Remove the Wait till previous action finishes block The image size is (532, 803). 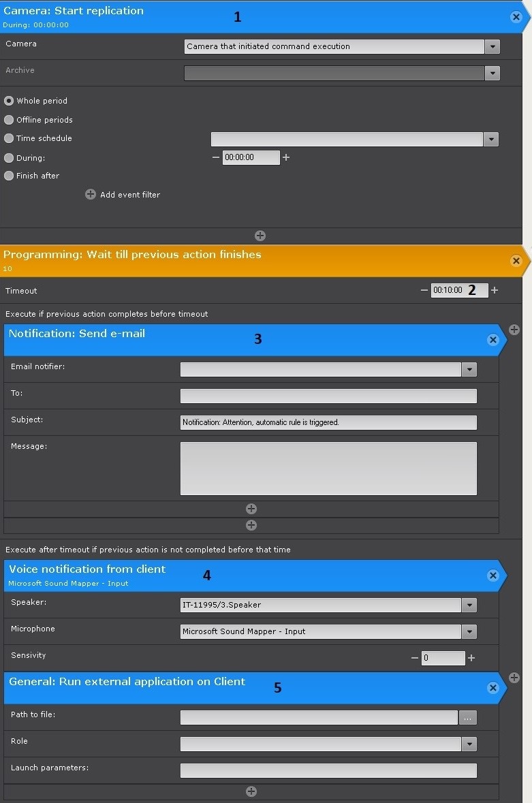point(516,261)
